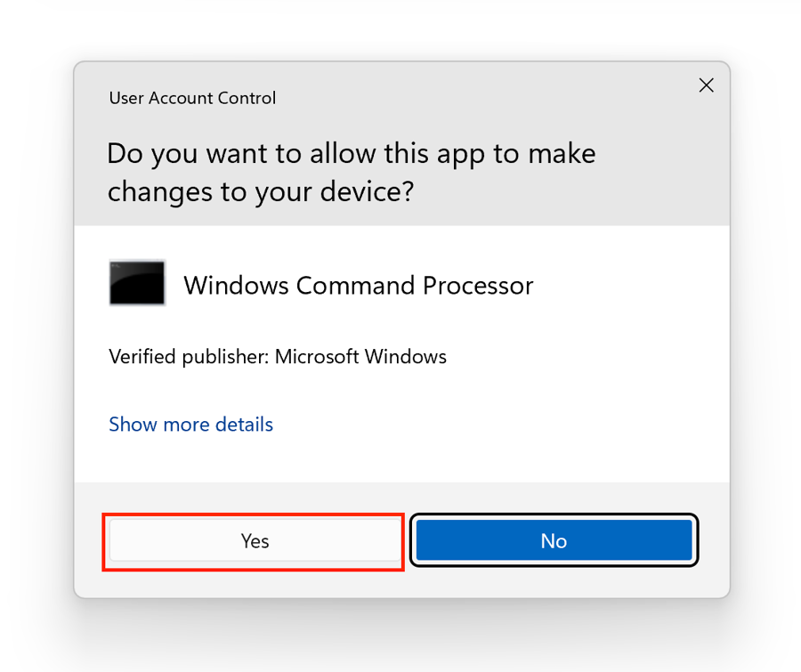This screenshot has height=672, width=801.
Task: Expand Show more details
Action: (x=190, y=425)
